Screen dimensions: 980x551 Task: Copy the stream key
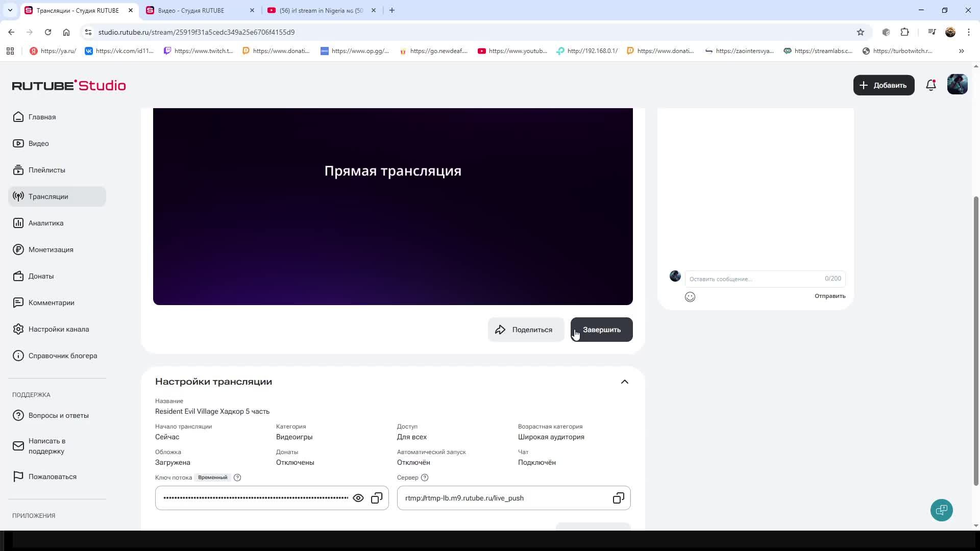tap(377, 498)
